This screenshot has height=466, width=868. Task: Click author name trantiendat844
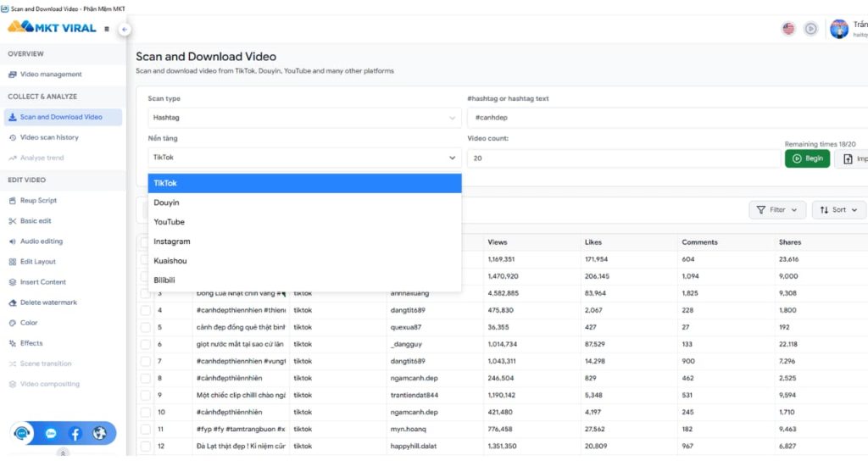tap(414, 395)
